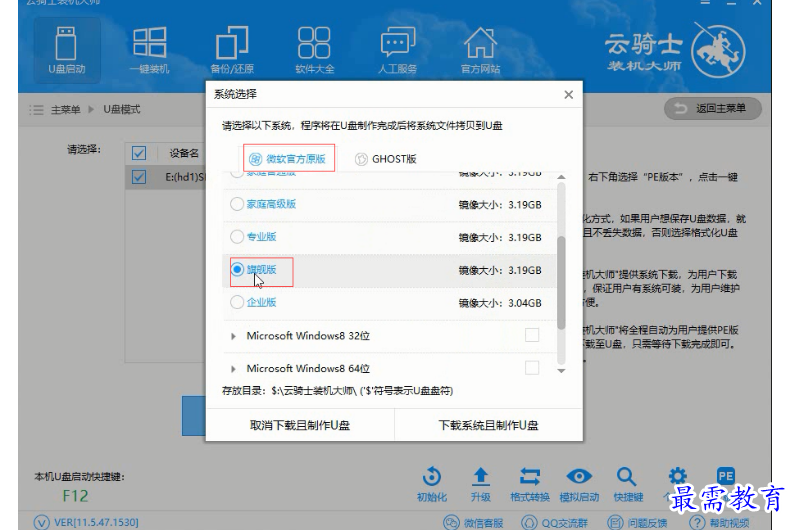793x530 pixels.
Task: Click the 初始化 initialize icon
Action: tap(432, 476)
